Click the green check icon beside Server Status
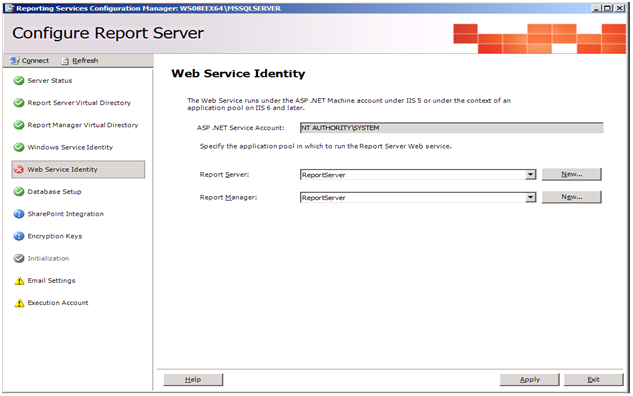 click(x=19, y=80)
